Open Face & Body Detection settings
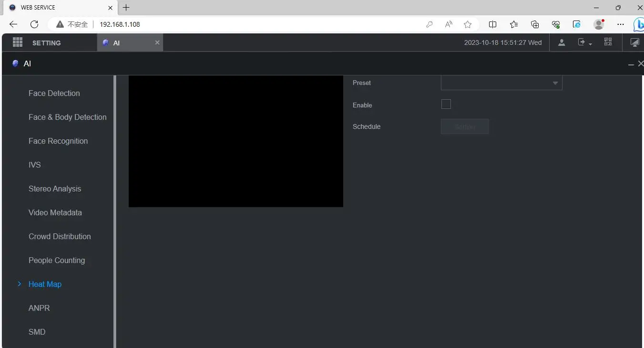 click(x=68, y=117)
